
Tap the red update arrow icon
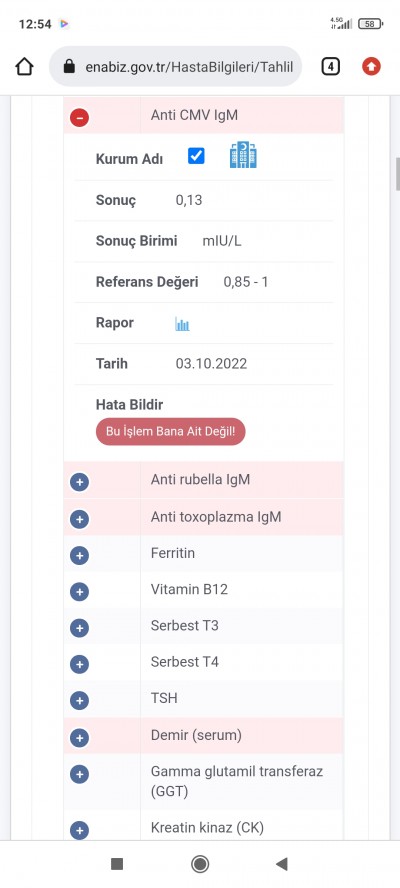372,67
